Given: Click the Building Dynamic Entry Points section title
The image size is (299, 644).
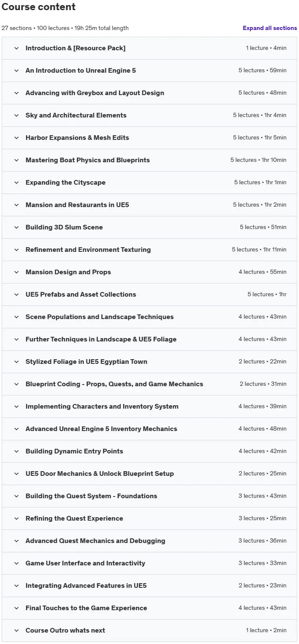Looking at the screenshot, I should tap(74, 451).
